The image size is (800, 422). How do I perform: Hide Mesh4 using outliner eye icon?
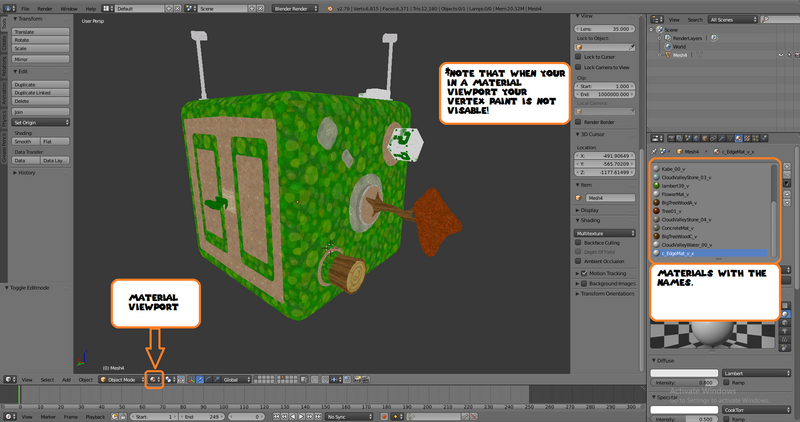click(x=781, y=55)
